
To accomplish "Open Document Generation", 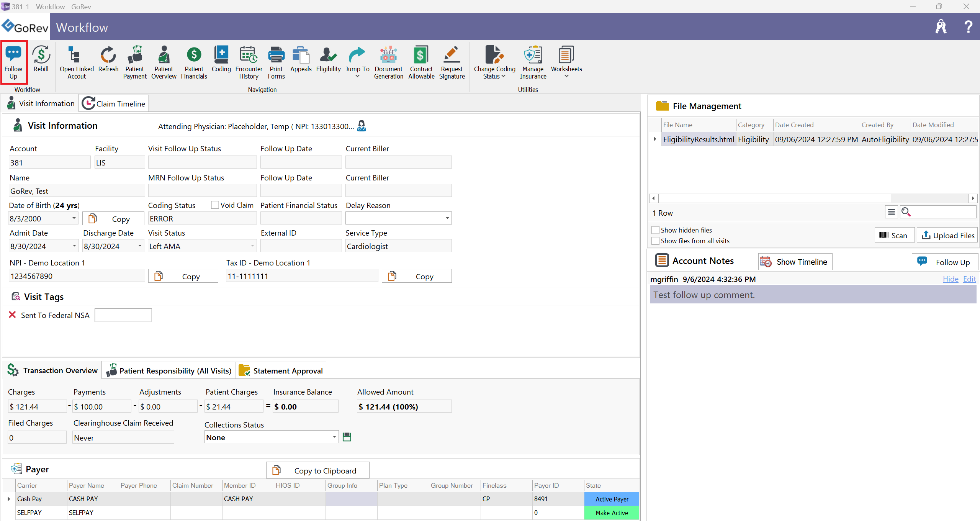I will tap(389, 62).
